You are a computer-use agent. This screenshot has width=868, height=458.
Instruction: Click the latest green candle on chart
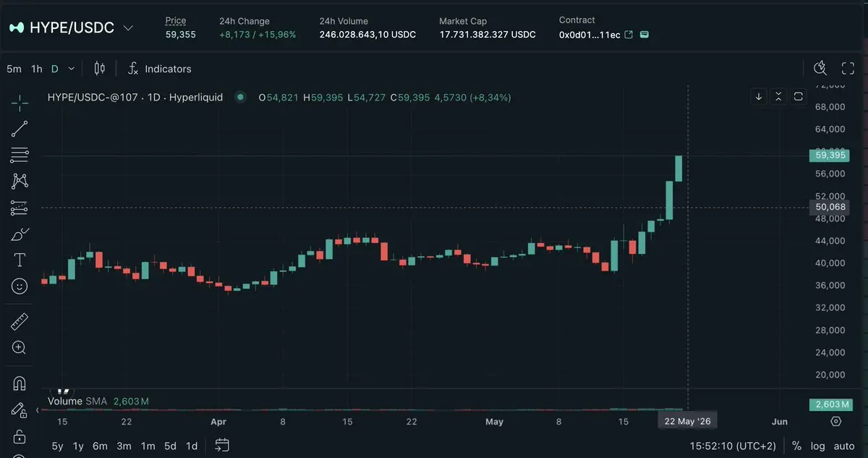[678, 168]
